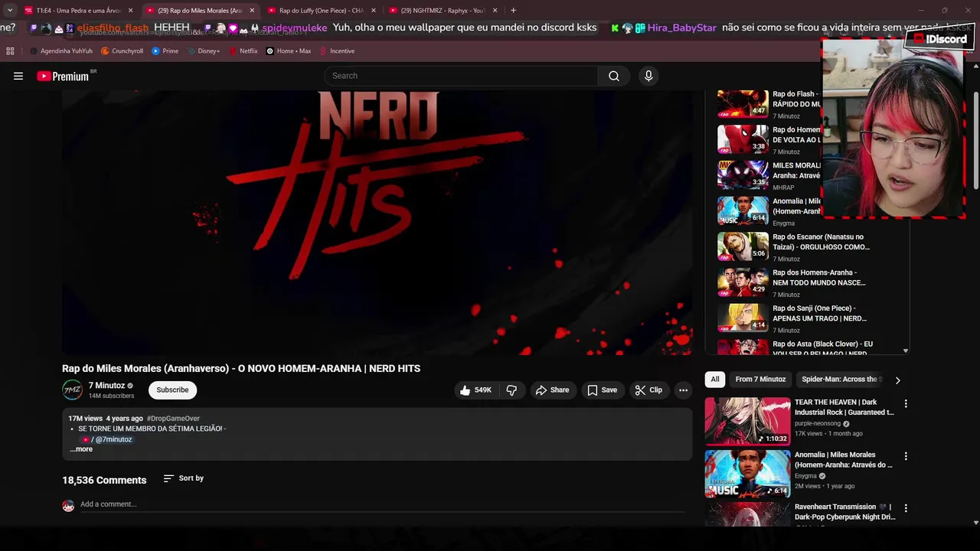This screenshot has width=980, height=551.
Task: Click the video title text
Action: pos(241,369)
